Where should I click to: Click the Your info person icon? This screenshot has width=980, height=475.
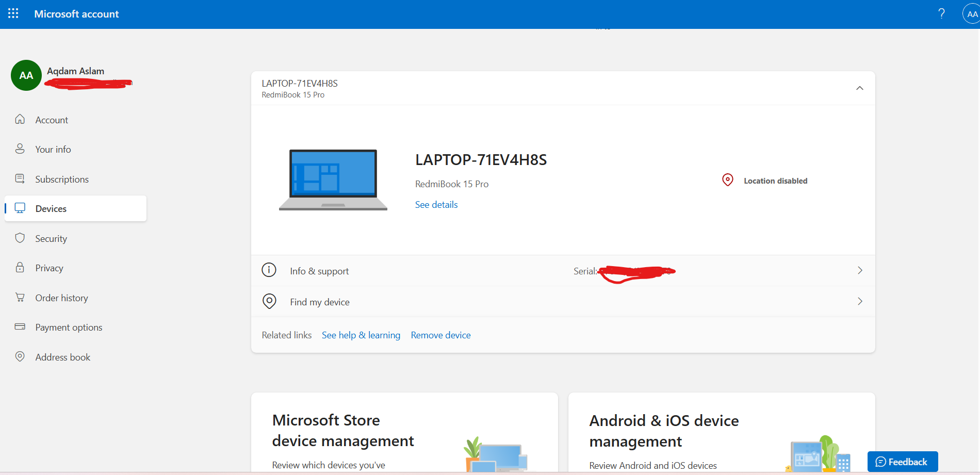20,149
